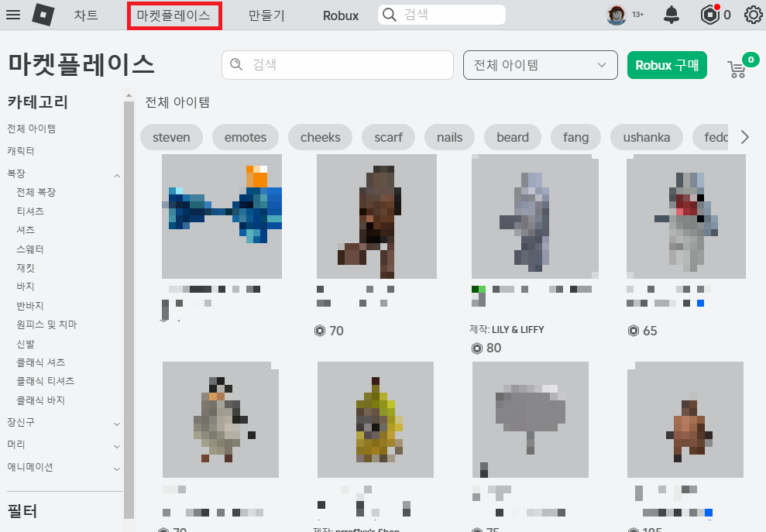Select 클래식 바지 subcategory
The width and height of the screenshot is (766, 532).
click(x=40, y=400)
